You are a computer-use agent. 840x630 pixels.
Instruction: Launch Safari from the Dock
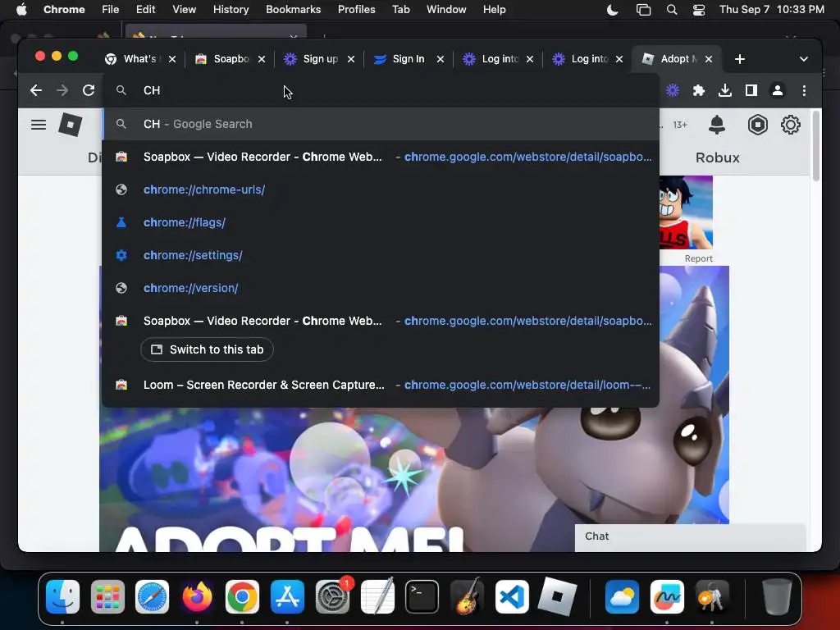(x=152, y=596)
